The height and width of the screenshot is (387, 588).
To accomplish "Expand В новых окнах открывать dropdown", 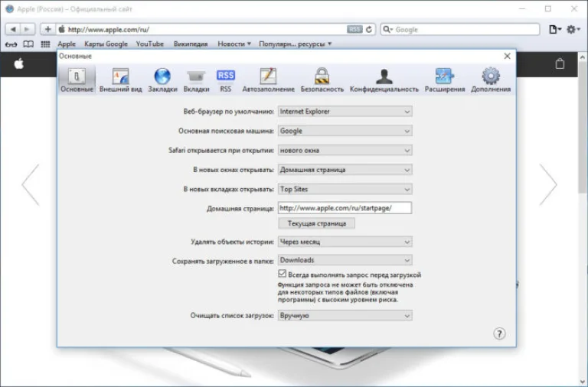I will click(x=345, y=170).
